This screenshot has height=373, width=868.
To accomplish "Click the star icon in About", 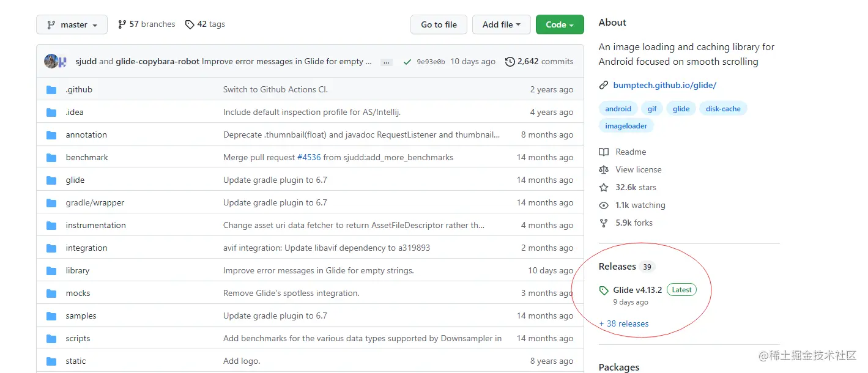I will click(604, 187).
